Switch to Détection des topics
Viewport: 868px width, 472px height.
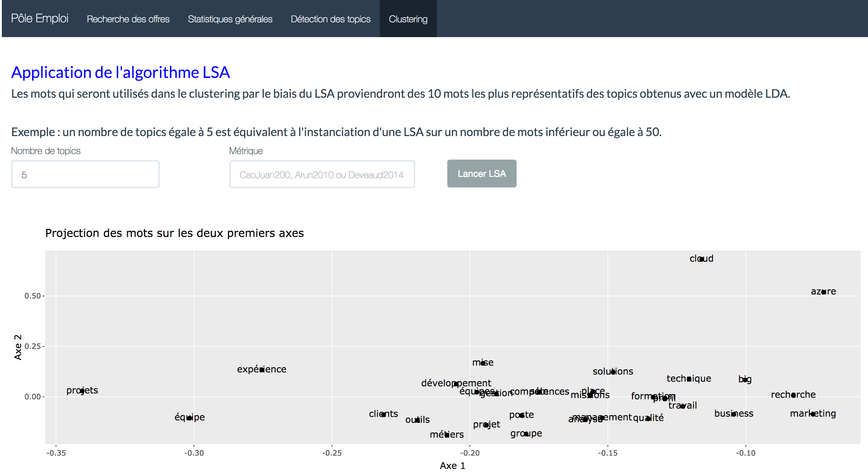coord(331,19)
